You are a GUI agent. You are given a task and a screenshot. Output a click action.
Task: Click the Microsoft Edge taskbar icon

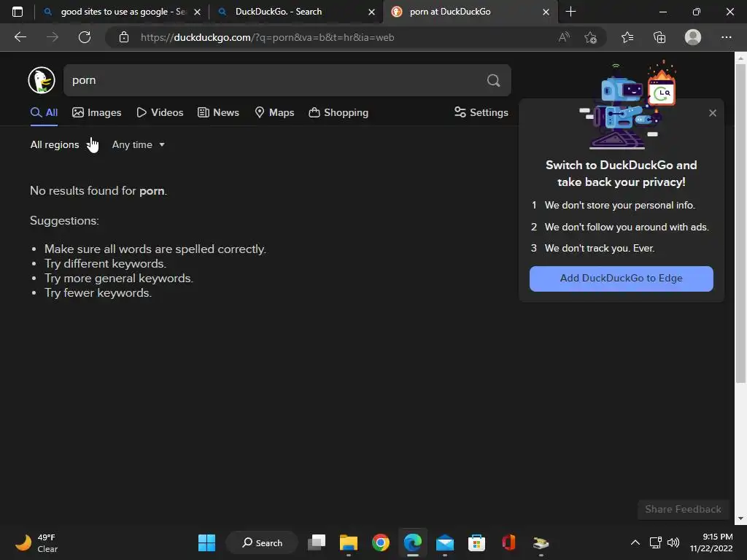click(x=413, y=542)
